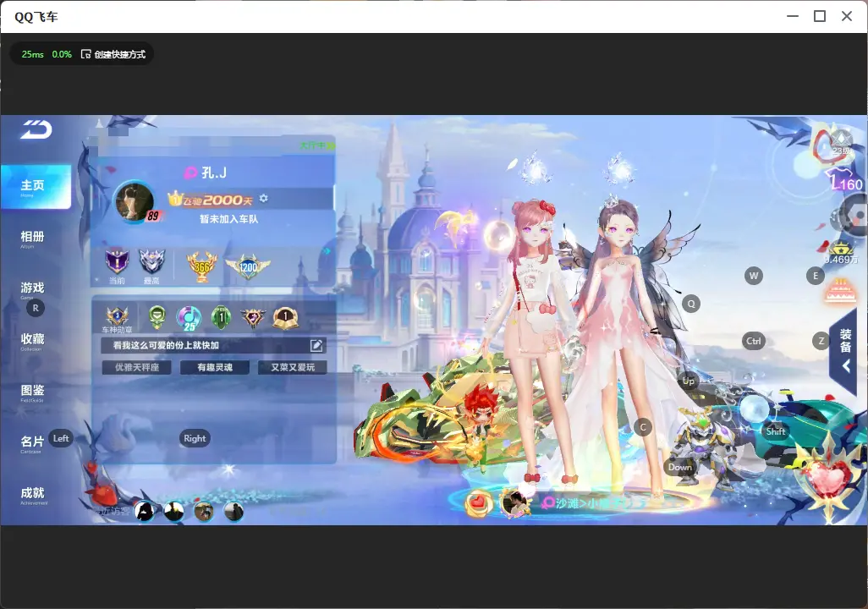Click the green gem medal numbered 1
868x609 pixels.
pos(221,317)
